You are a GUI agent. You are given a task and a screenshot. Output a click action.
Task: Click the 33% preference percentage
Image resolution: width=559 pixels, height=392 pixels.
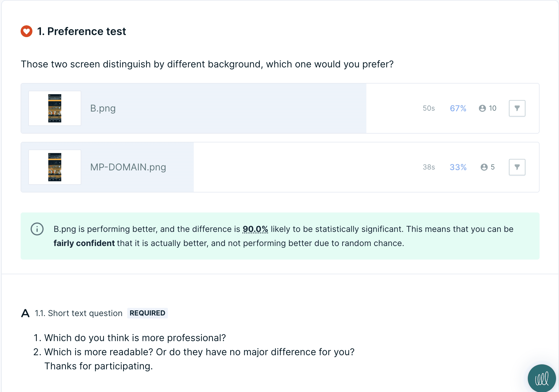pos(458,167)
